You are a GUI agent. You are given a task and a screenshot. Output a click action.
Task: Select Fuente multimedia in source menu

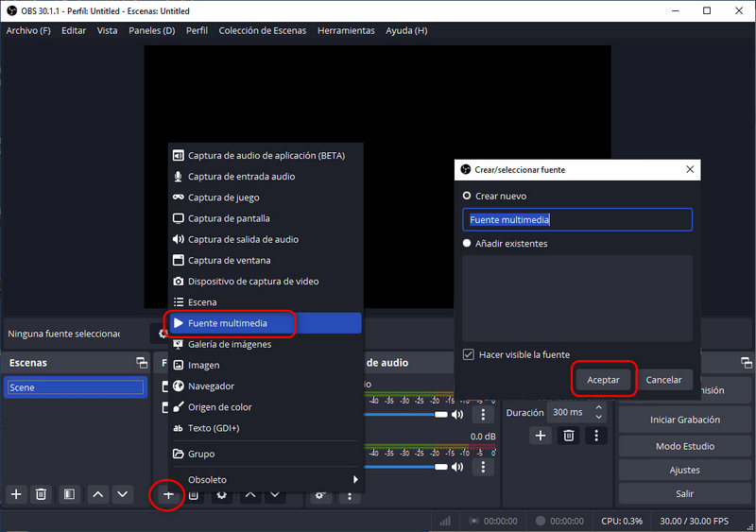(x=266, y=323)
